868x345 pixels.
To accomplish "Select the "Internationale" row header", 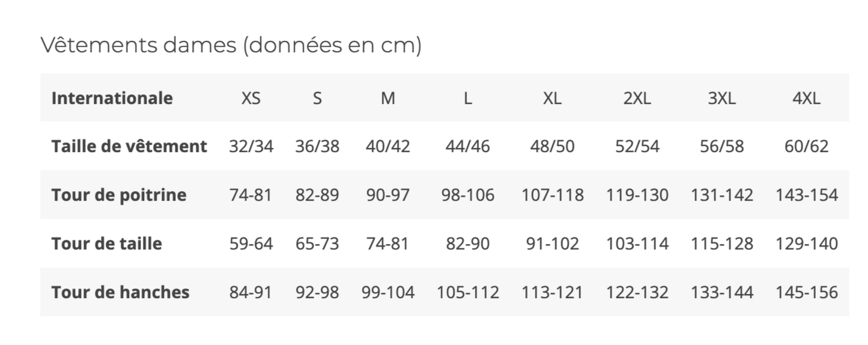I will [x=112, y=98].
